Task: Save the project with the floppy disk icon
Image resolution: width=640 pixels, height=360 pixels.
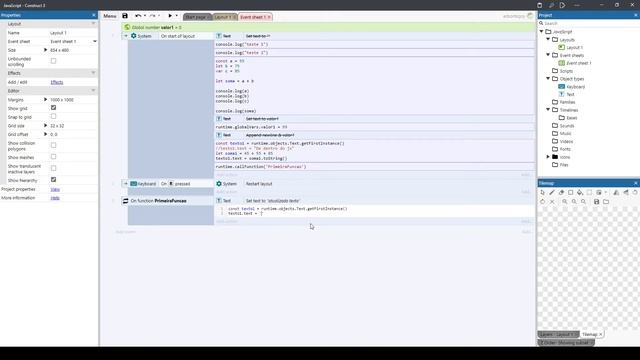Action: coord(125,16)
